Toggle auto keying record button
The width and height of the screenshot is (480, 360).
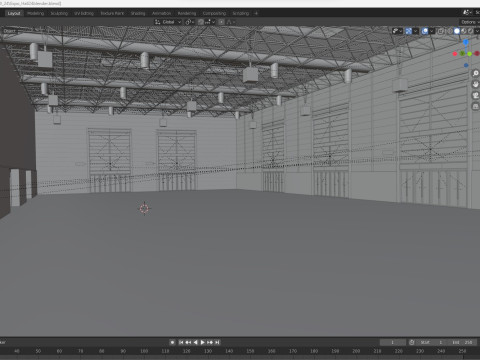pyautogui.click(x=172, y=342)
